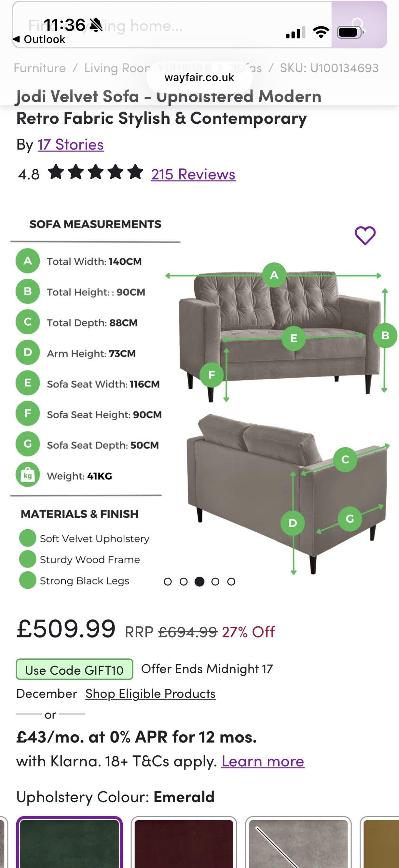
Task: Read the 215 Reviews link
Action: coord(193,174)
